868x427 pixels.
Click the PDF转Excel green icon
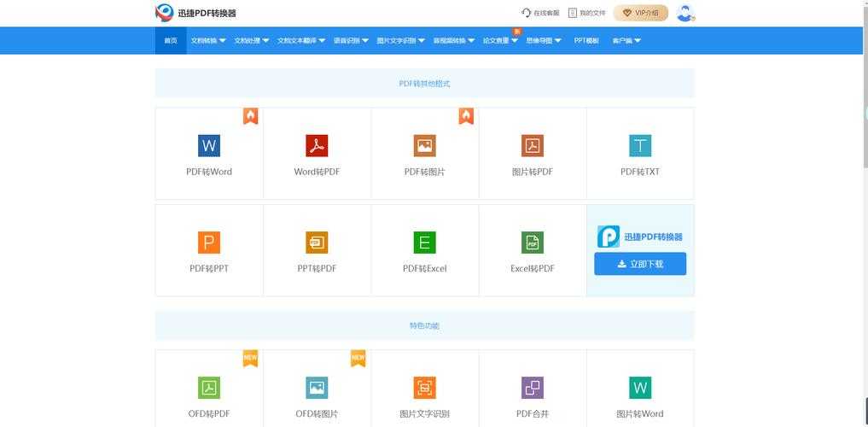pos(424,243)
